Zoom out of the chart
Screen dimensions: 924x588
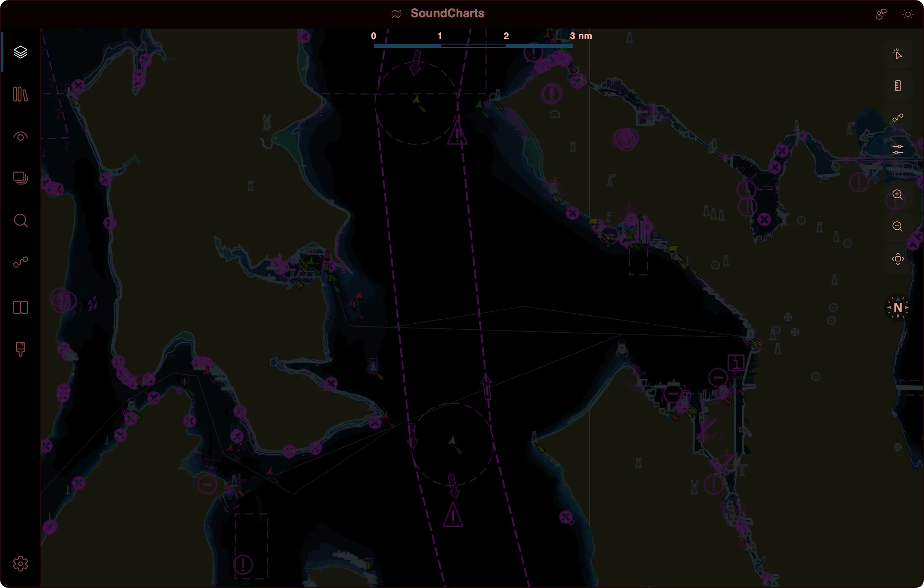(898, 227)
